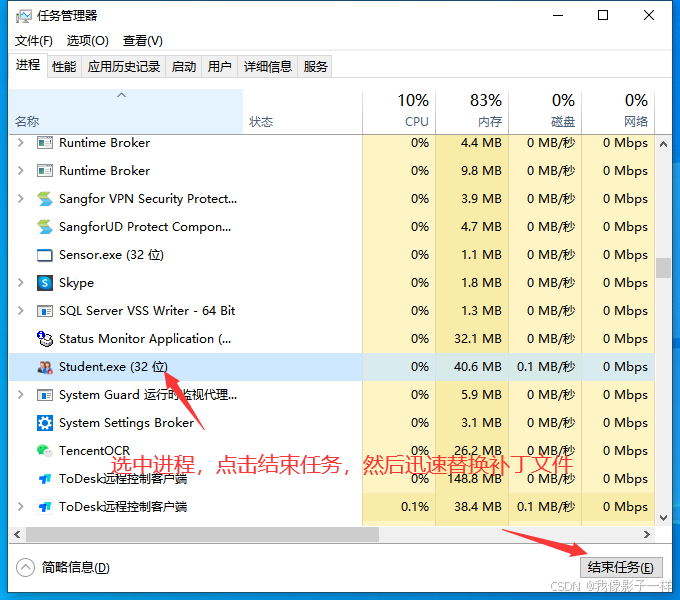Viewport: 680px width, 600px height.
Task: Select the Sensor.exe (32 位) process name
Action: click(x=111, y=255)
